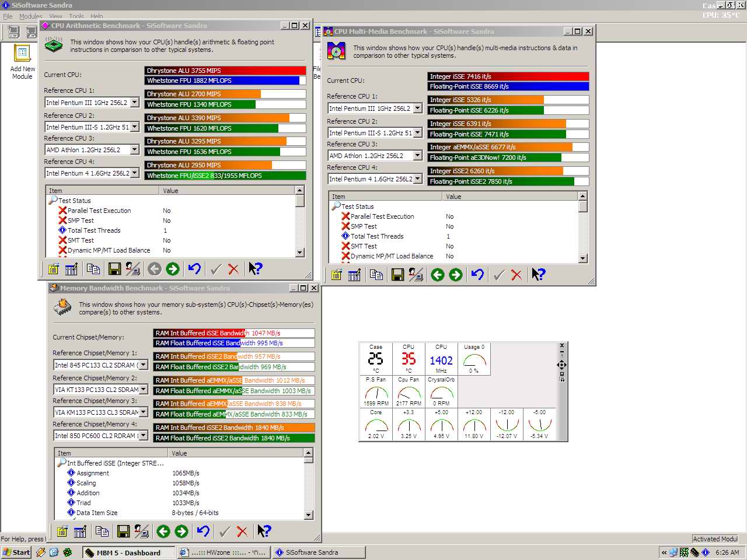Open Reference CPU 4 dropdown in CPU Arithmetic
Image resolution: width=747 pixels, height=560 pixels.
click(x=135, y=173)
